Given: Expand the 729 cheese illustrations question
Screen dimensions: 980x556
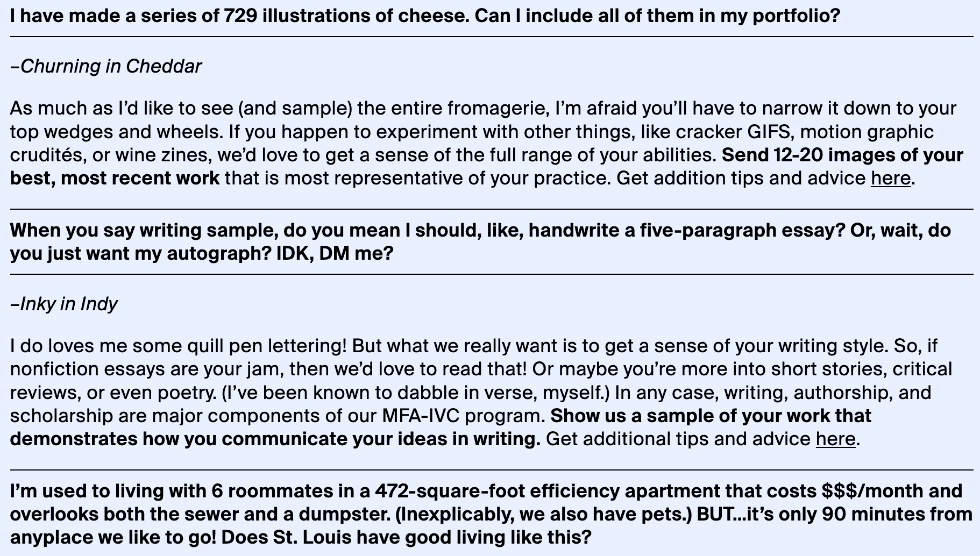Looking at the screenshot, I should pyautogui.click(x=425, y=16).
